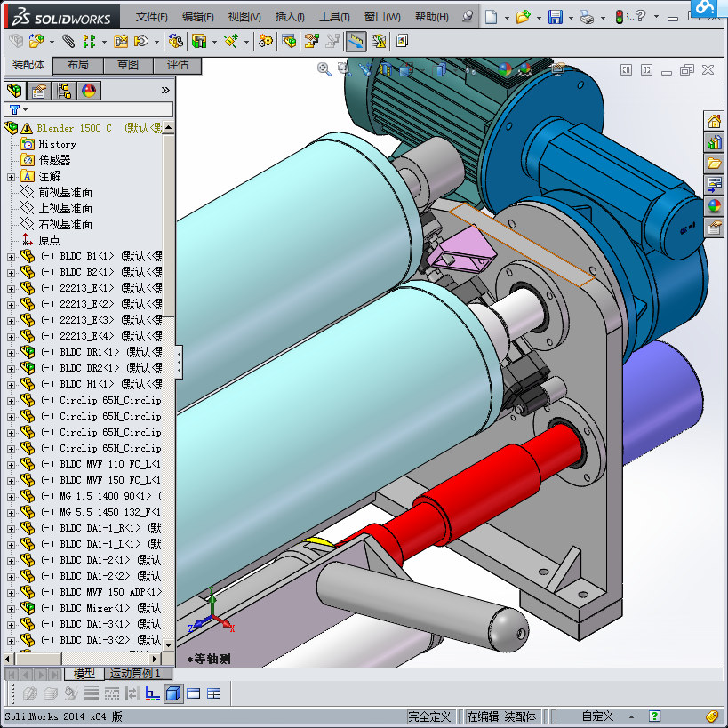Click the Reference Geometry icon
Image resolution: width=728 pixels, height=728 pixels.
tap(231, 41)
